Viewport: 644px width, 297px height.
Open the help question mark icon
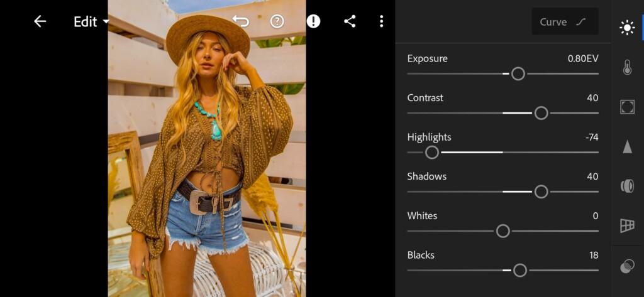pos(277,21)
